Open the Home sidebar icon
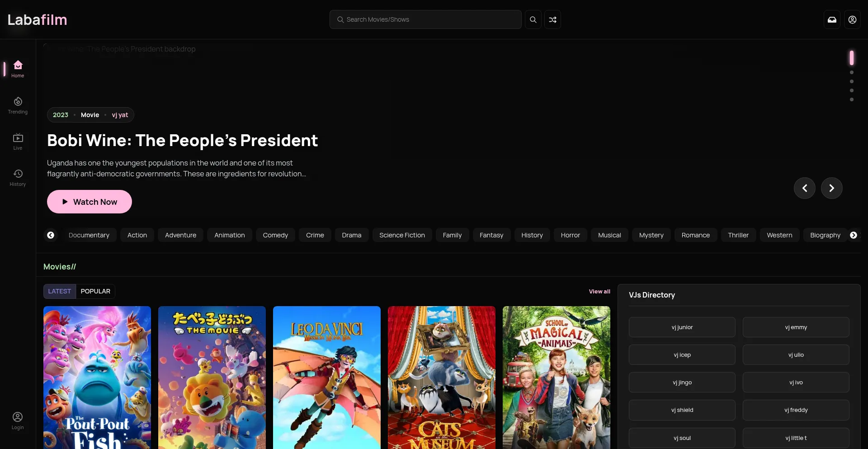Viewport: 868px width, 449px height. [x=18, y=69]
